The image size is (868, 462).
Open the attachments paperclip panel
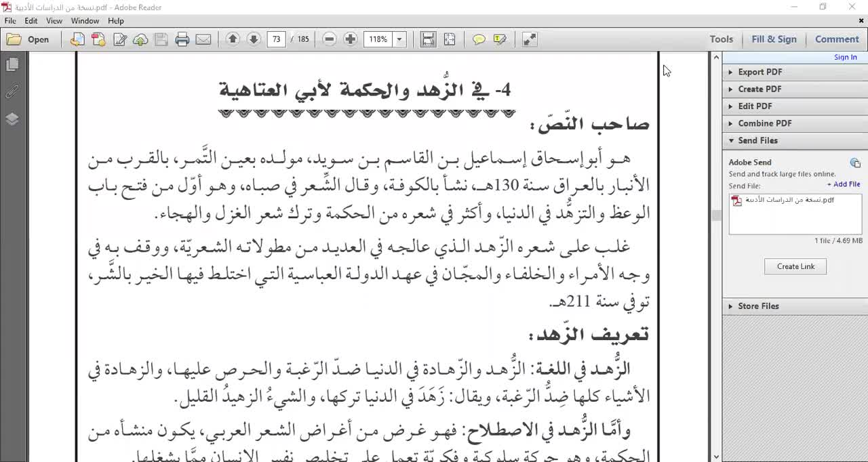(x=12, y=91)
